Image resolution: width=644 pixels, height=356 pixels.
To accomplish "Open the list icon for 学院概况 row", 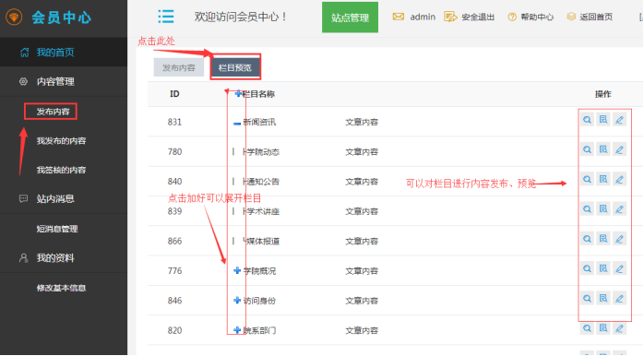I will (x=602, y=268).
